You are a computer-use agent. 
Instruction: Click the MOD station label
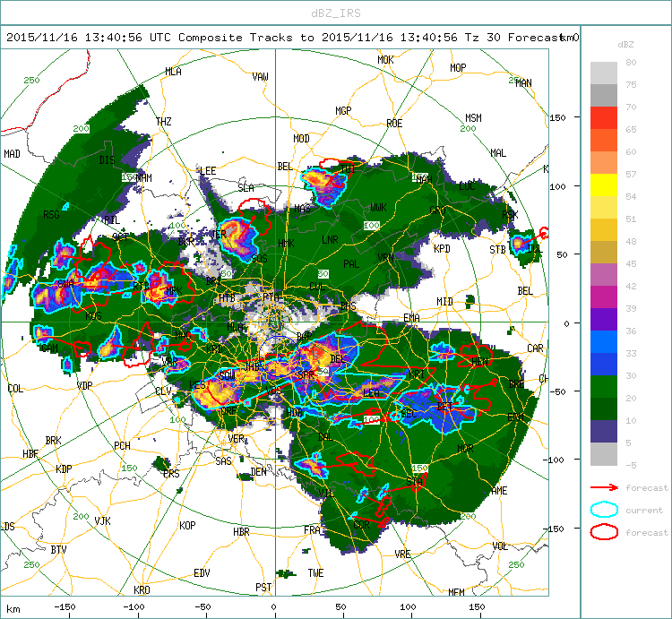tap(301, 138)
